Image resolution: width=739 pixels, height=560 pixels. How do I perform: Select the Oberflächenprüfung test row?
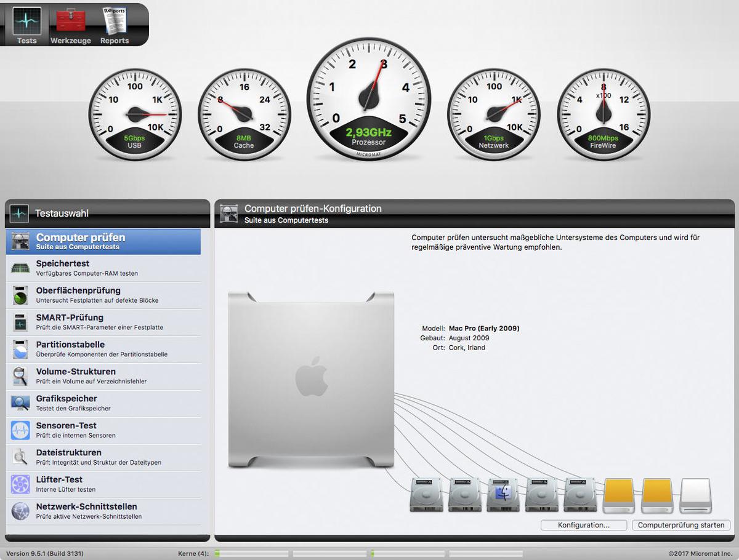pos(103,295)
